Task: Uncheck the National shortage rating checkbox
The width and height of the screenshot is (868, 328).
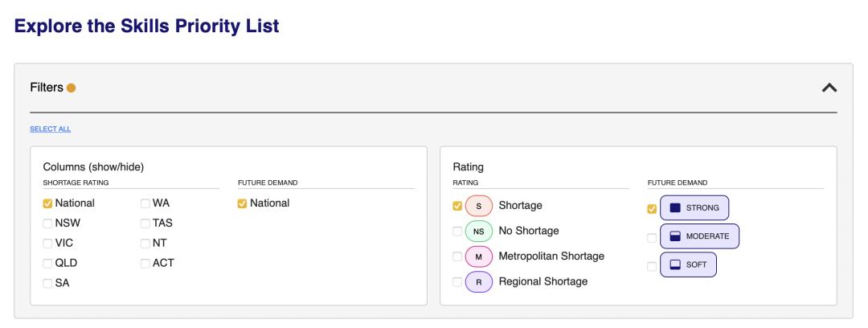Action: [48, 203]
